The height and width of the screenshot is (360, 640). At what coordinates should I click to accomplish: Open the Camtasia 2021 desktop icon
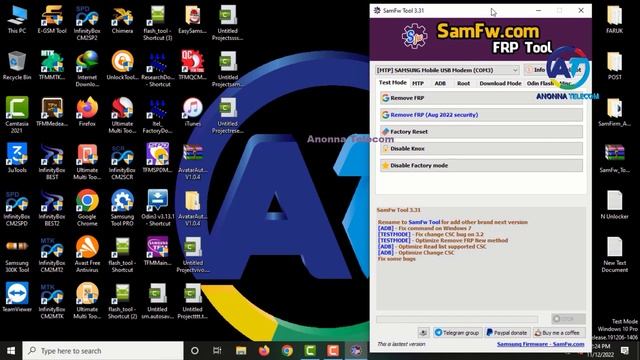17,115
